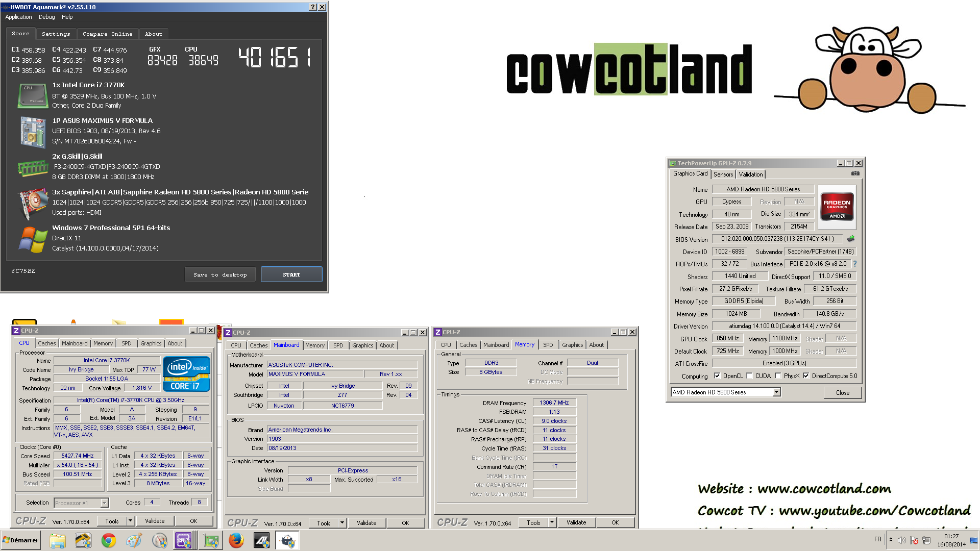The image size is (980, 551).
Task: Click OK in the CPU-Z Memory window
Action: pyautogui.click(x=615, y=522)
